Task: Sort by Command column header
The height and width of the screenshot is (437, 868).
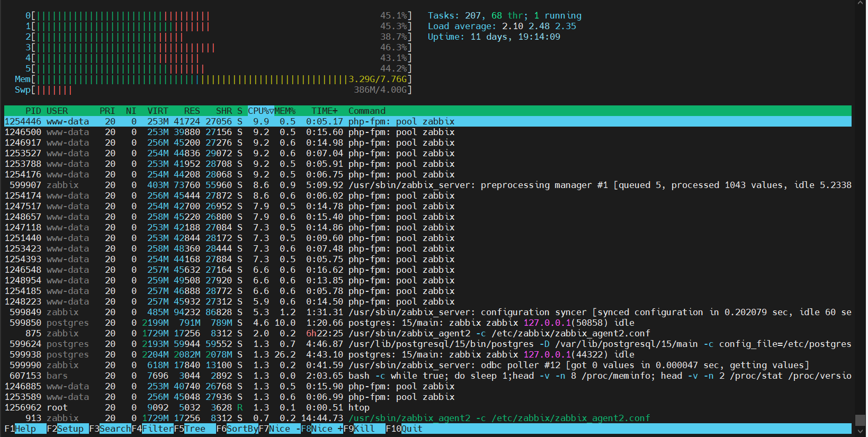Action: [x=367, y=111]
